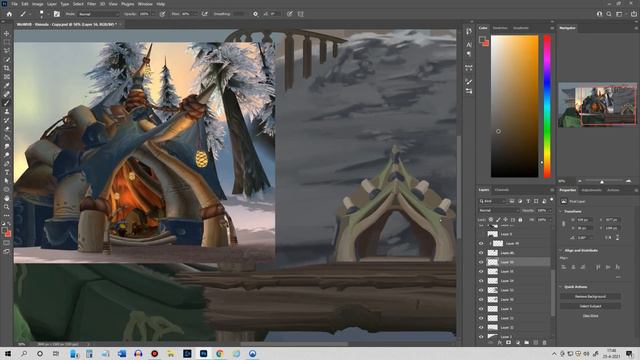This screenshot has height=360, width=640.
Task: Toggle pressure for opacity in options bar
Action: coord(162,14)
